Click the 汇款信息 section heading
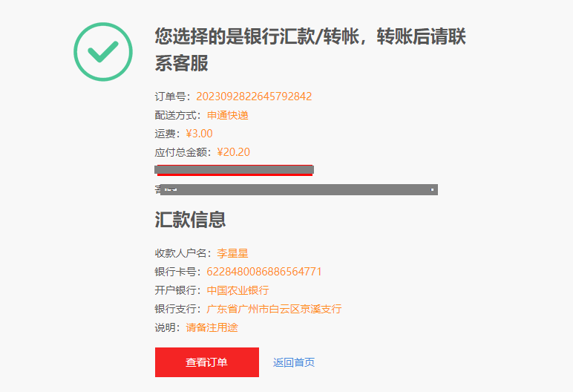Screen dimensions: 573x392 190,220
